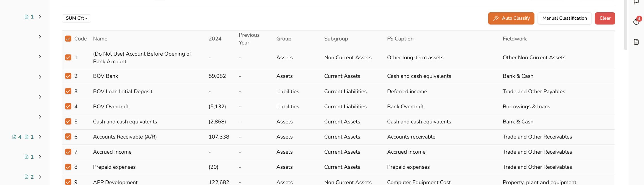Uncheck the Prepaid expenses row checkbox
Image resolution: width=644 pixels, height=185 pixels.
pyautogui.click(x=68, y=167)
